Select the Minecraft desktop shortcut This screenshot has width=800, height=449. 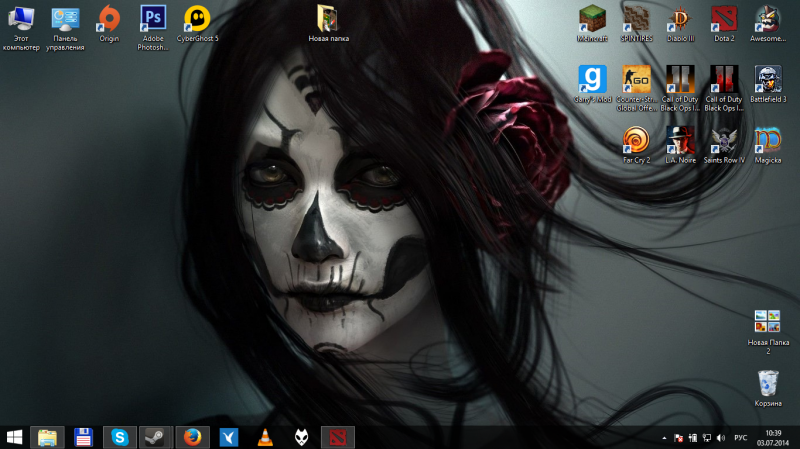(592, 24)
